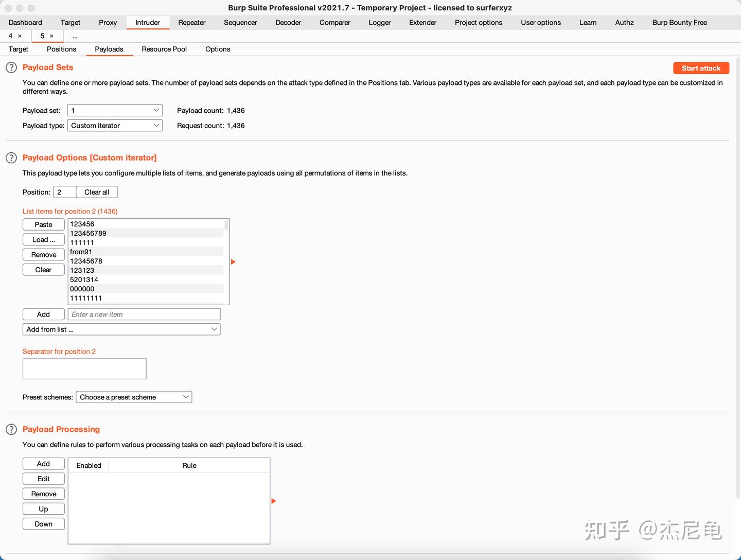The height and width of the screenshot is (560, 741).
Task: Switch to Intruder sub-tab Positions
Action: click(x=62, y=49)
